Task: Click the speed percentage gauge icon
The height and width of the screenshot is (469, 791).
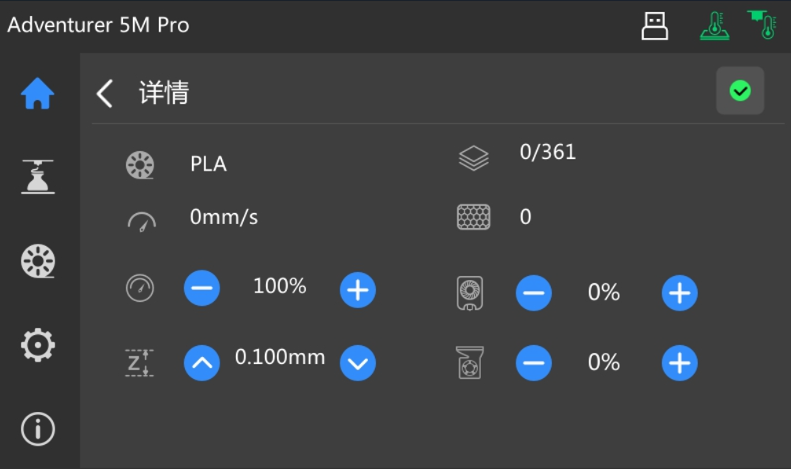Action: click(140, 288)
